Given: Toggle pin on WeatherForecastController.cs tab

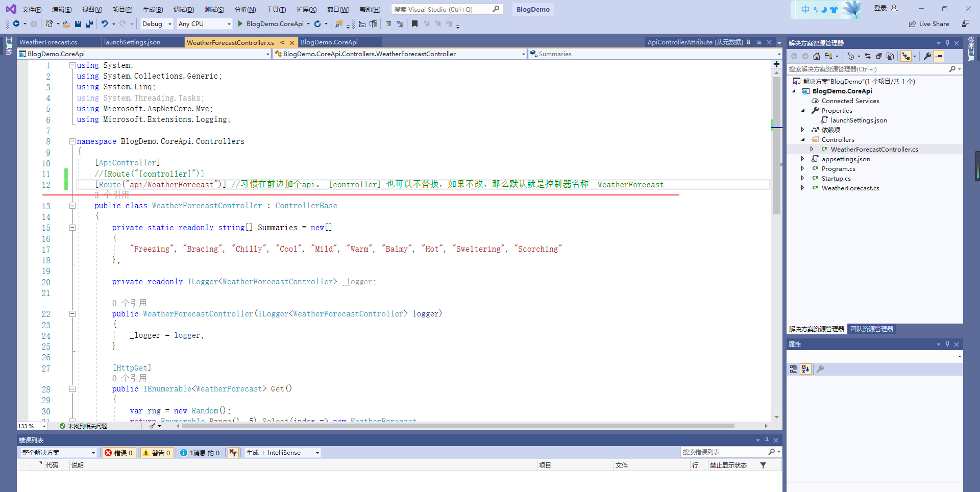Looking at the screenshot, I should 283,42.
